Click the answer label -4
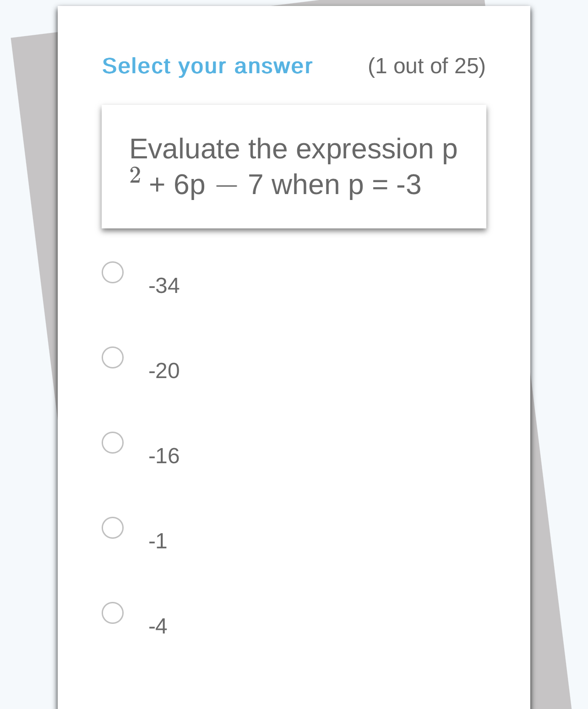The height and width of the screenshot is (709, 588). coord(158,627)
